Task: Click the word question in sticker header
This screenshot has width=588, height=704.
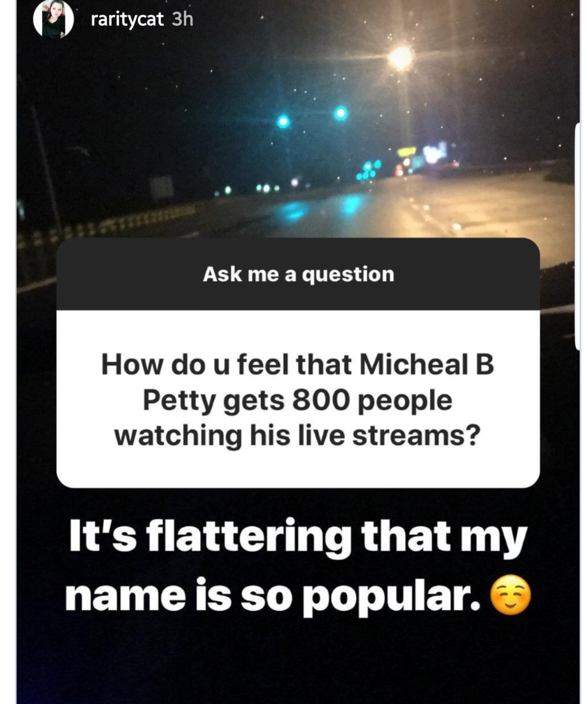Action: pyautogui.click(x=347, y=275)
